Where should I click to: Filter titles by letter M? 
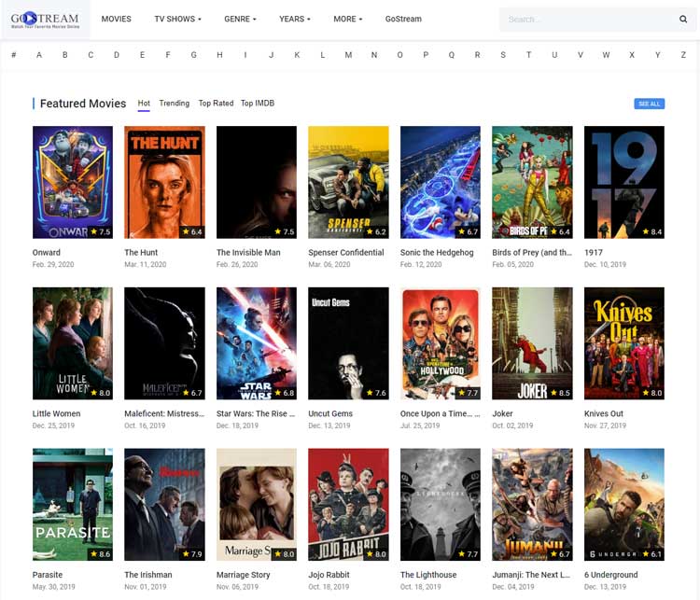pos(348,55)
